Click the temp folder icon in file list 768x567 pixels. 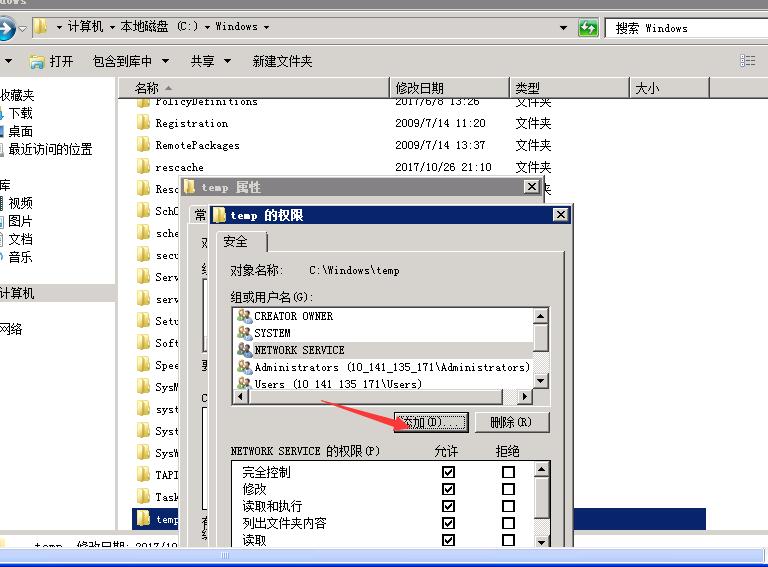click(143, 518)
